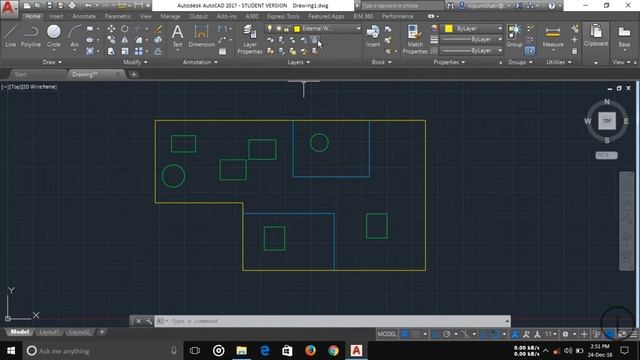Toggle Clean Screen in status bar
The image size is (640, 360).
pyautogui.click(x=622, y=334)
